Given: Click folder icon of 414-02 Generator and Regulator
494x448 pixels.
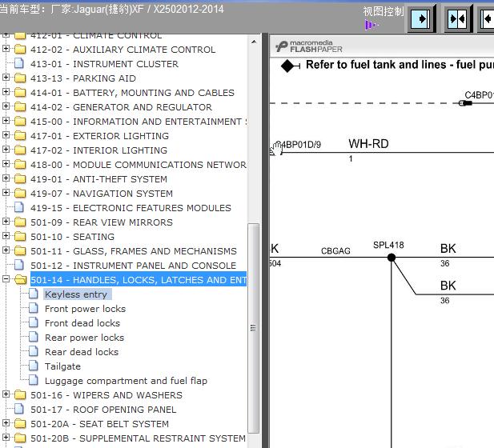Looking at the screenshot, I should (21, 106).
